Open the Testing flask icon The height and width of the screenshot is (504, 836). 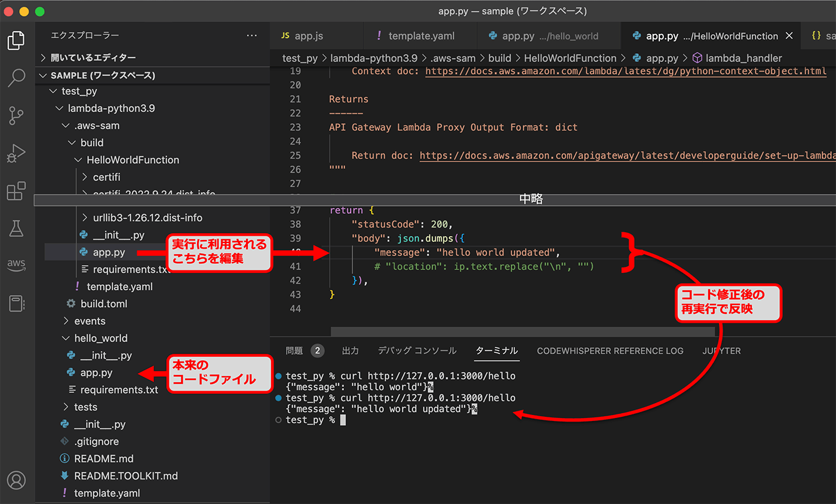tap(16, 228)
